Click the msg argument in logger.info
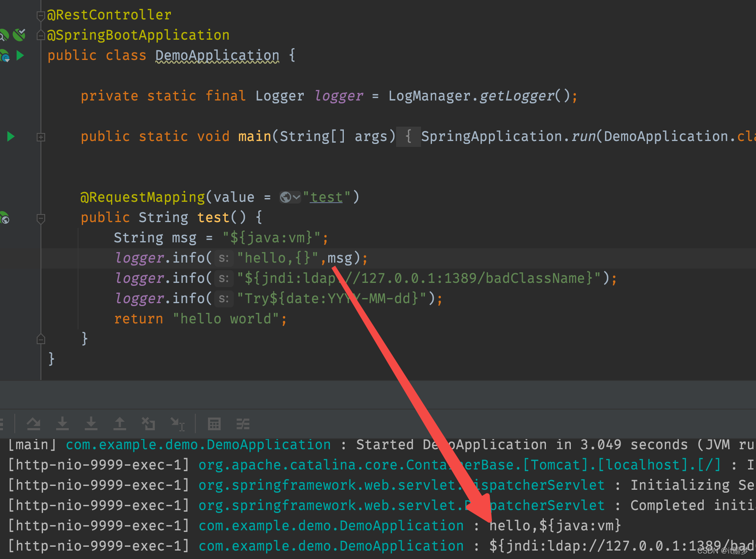This screenshot has height=559, width=756. (x=340, y=258)
